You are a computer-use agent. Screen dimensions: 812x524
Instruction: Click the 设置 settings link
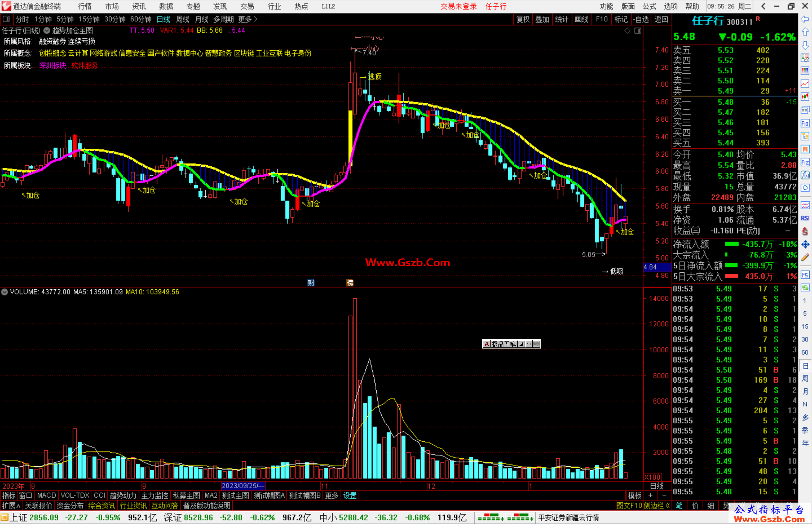[350, 495]
